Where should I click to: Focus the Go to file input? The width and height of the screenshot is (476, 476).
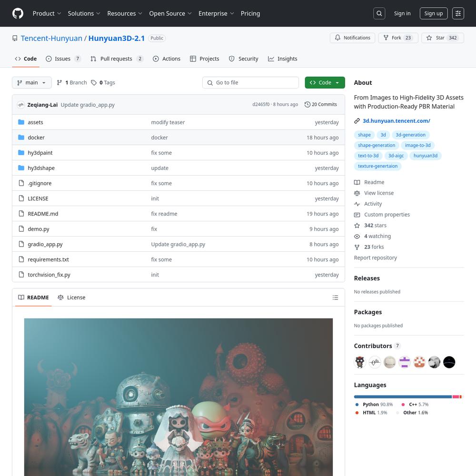pos(250,82)
